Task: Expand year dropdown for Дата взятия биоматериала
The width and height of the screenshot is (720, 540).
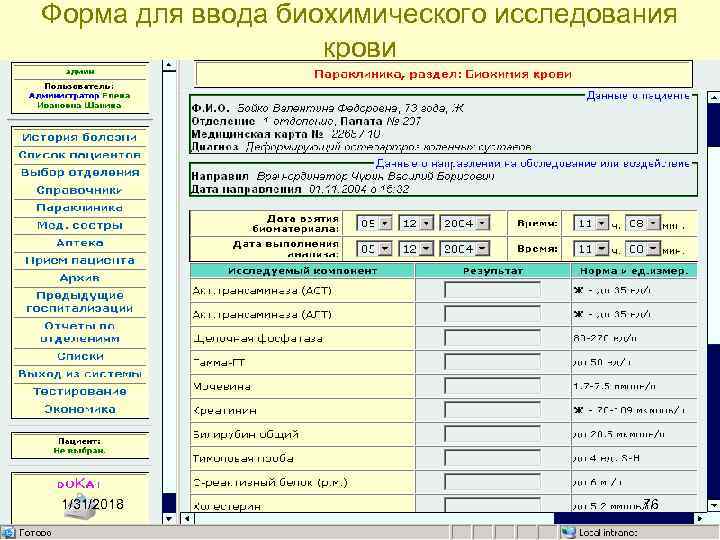Action: click(x=482, y=223)
